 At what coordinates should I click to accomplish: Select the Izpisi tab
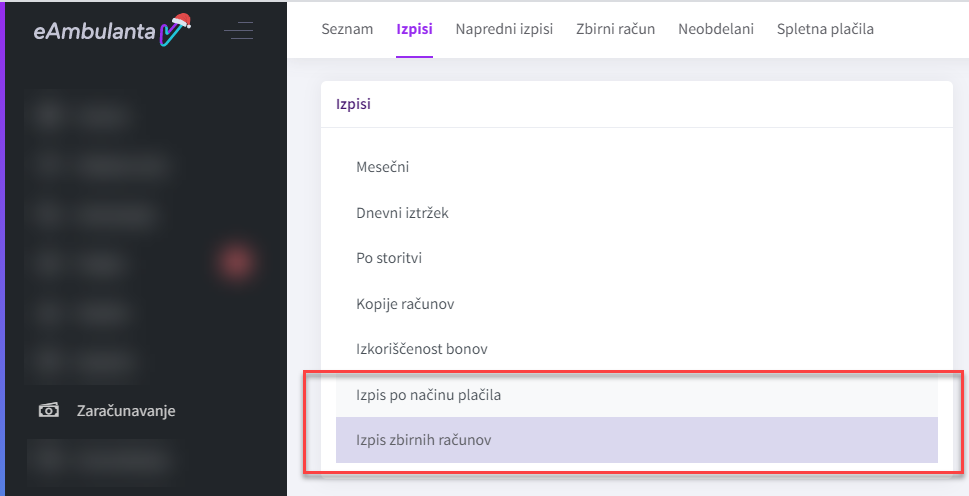coord(415,29)
